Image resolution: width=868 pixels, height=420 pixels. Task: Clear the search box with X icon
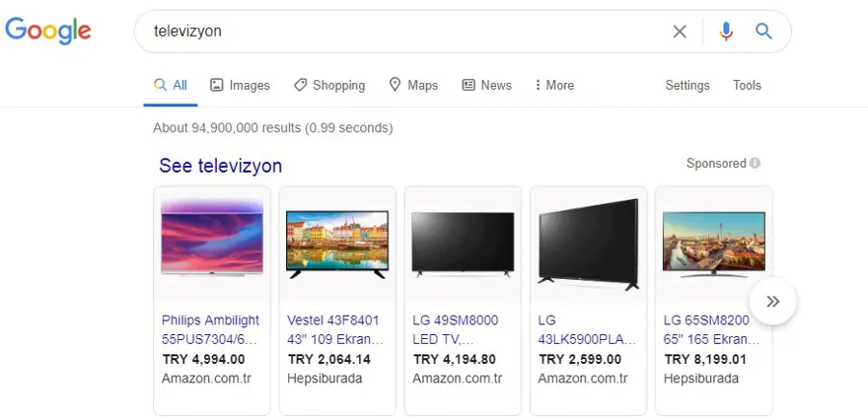point(680,32)
